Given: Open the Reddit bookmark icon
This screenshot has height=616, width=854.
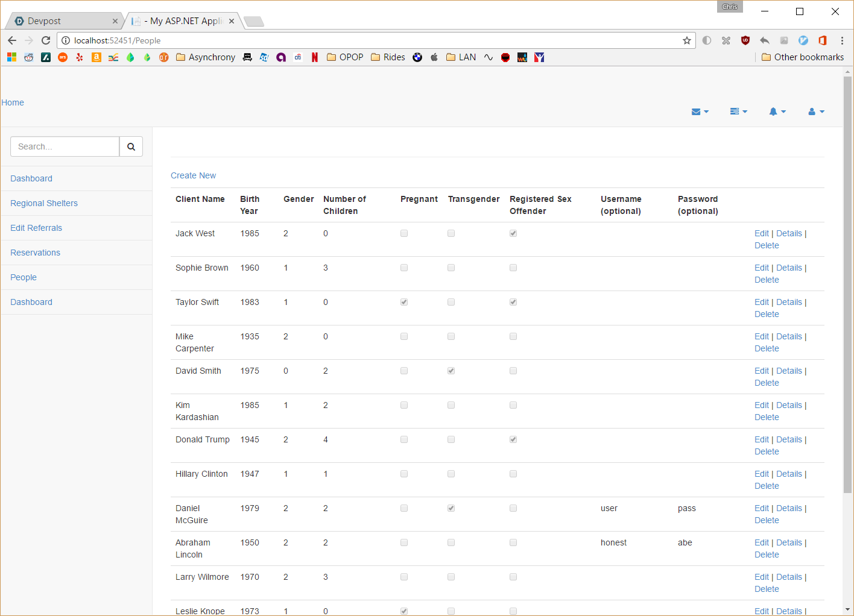Looking at the screenshot, I should 29,57.
